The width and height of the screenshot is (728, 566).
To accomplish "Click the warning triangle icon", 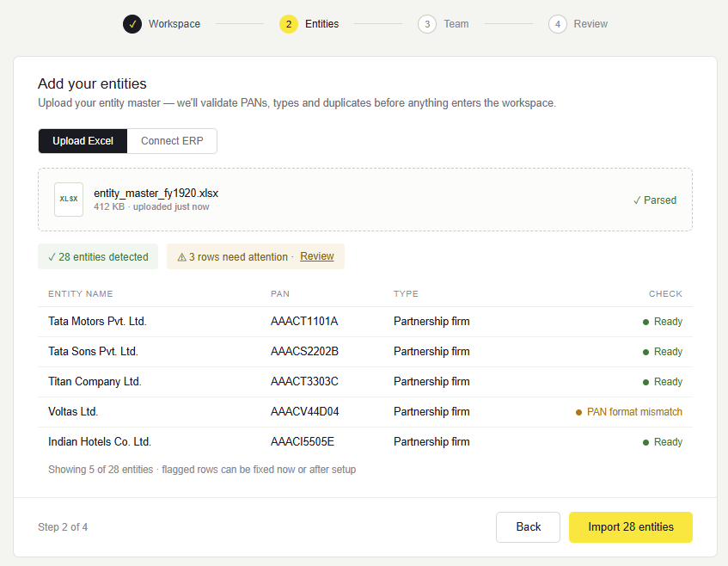I will click(182, 257).
